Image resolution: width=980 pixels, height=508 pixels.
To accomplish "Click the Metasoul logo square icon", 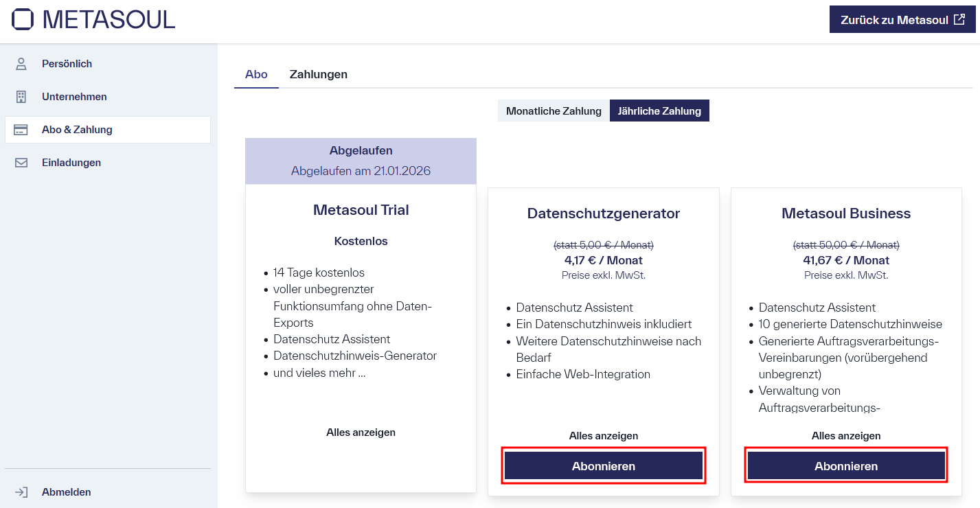I will (23, 19).
